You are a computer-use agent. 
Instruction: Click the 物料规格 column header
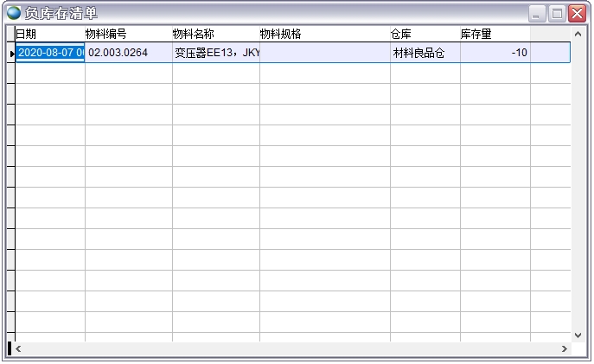pyautogui.click(x=324, y=34)
